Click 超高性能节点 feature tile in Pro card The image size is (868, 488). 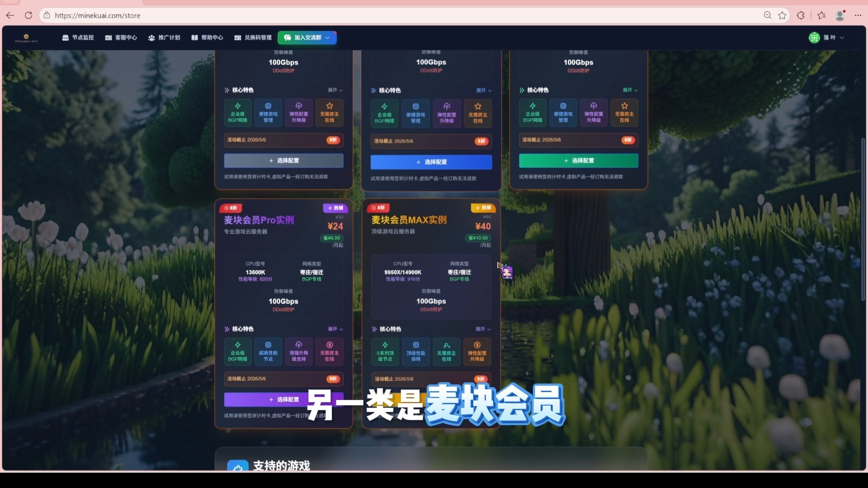tap(268, 352)
